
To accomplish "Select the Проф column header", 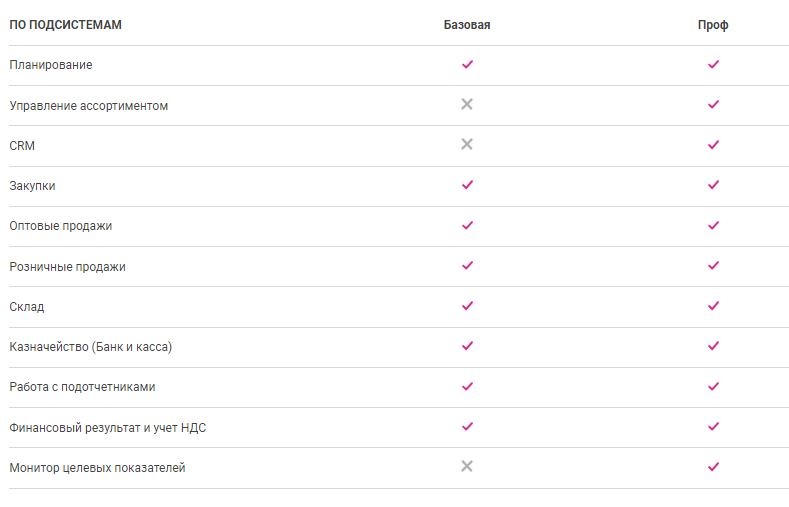I will tap(713, 25).
